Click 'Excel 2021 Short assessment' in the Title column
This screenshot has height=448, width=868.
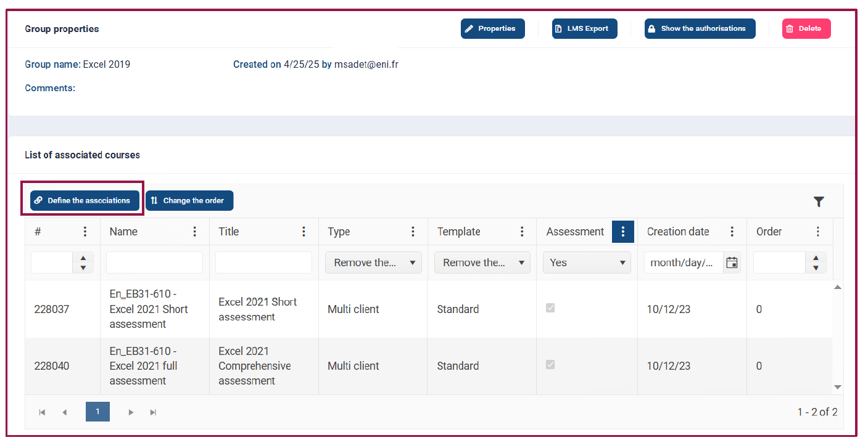[258, 309]
